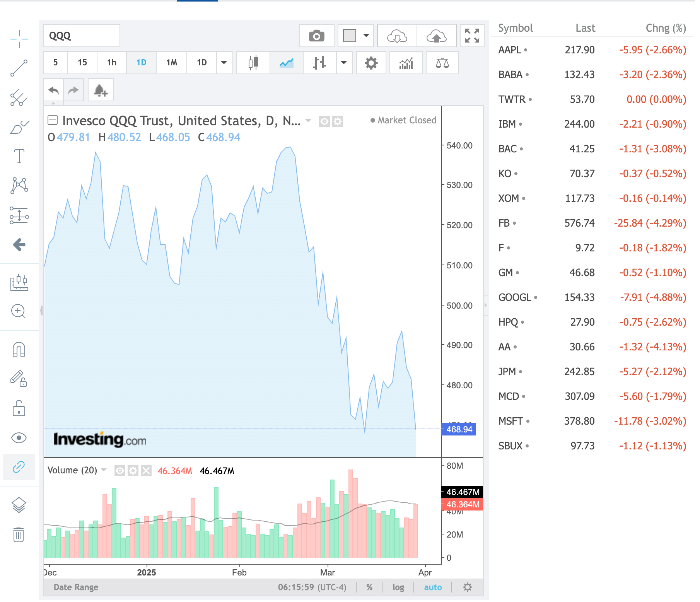This screenshot has height=602, width=700.
Task: Open MSFT in the watchlist
Action: [x=592, y=421]
